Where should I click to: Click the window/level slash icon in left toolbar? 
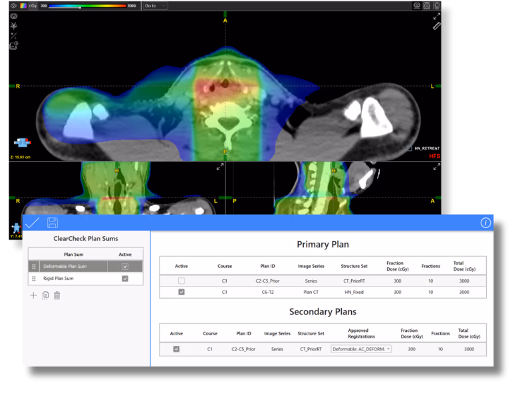click(14, 36)
